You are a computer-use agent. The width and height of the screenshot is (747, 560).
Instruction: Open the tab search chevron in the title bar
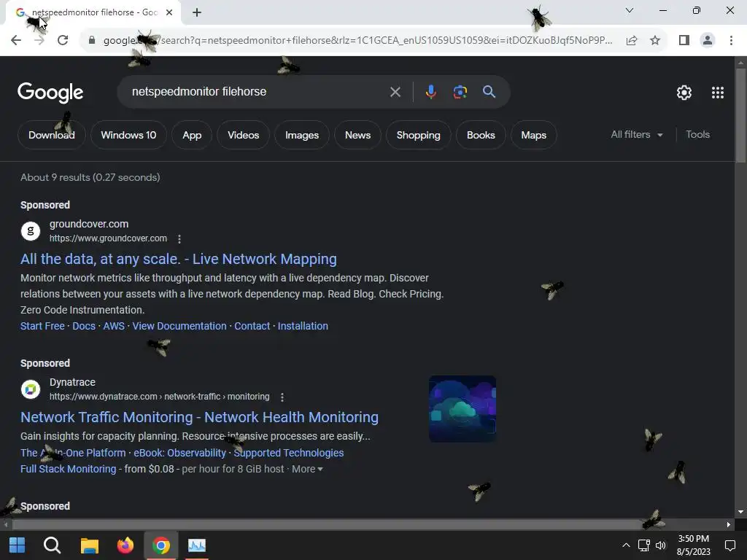(x=630, y=10)
